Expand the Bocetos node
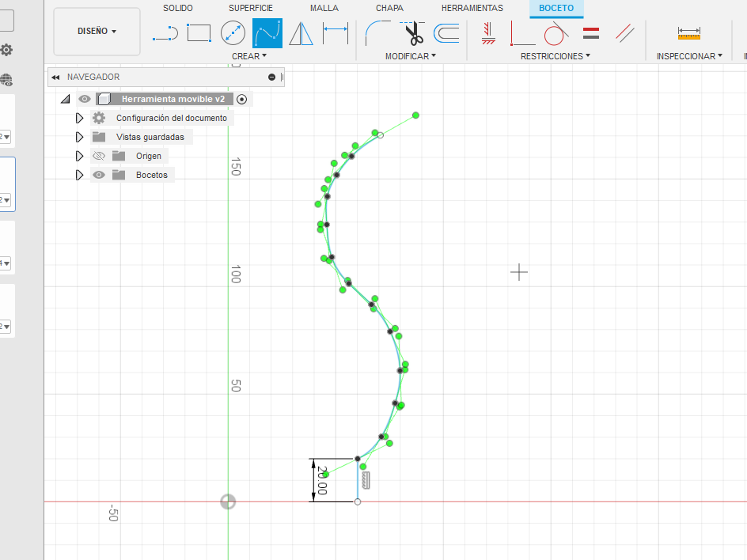747x560 pixels. point(79,176)
